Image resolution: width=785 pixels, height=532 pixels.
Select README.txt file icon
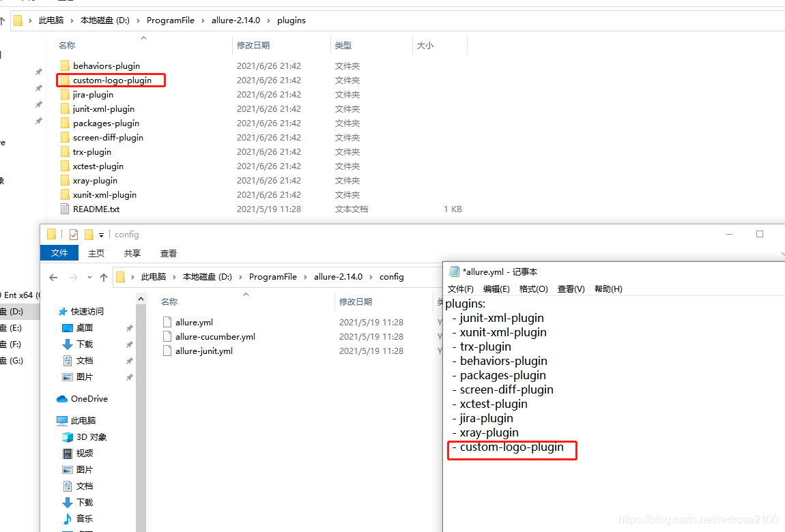[65, 209]
